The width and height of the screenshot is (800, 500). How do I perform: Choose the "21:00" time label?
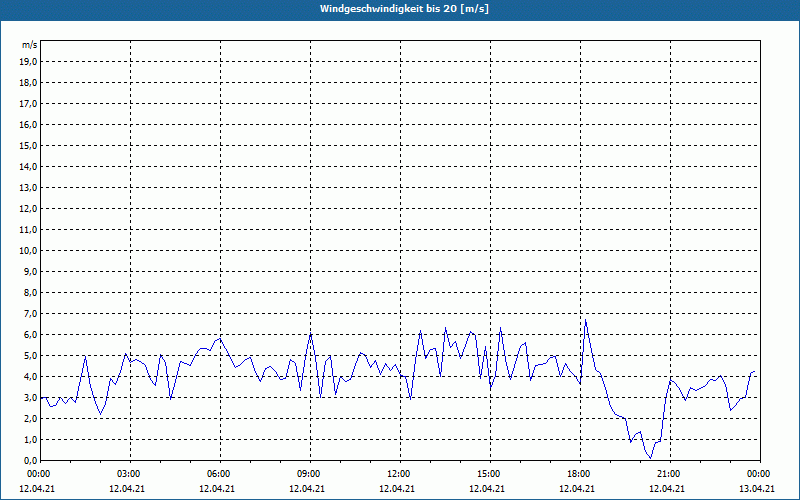(x=670, y=474)
